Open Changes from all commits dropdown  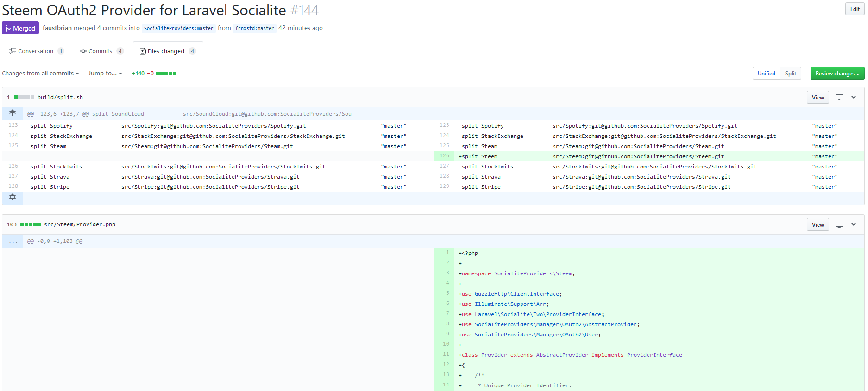tap(40, 73)
